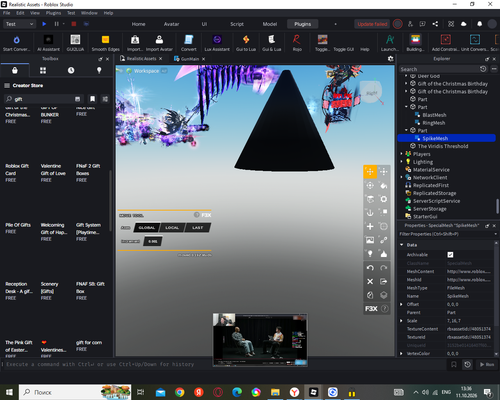
Task: Expand the Lighting service node
Action: tap(401, 162)
